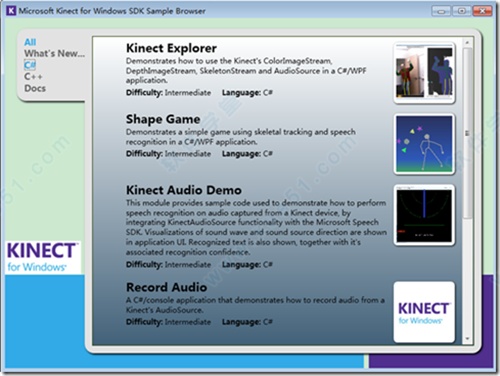The height and width of the screenshot is (376, 500).
Task: Click Language: C# under Shape Game
Action: pyautogui.click(x=247, y=154)
